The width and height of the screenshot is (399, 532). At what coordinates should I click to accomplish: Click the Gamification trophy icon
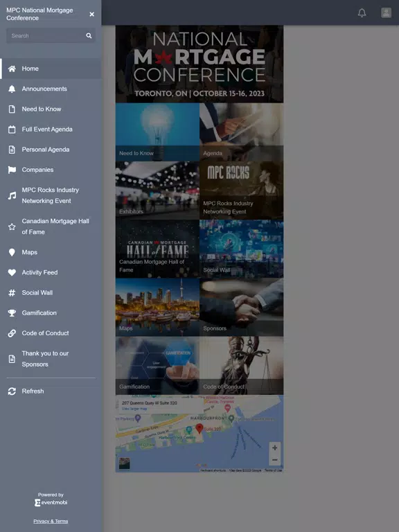pos(12,313)
